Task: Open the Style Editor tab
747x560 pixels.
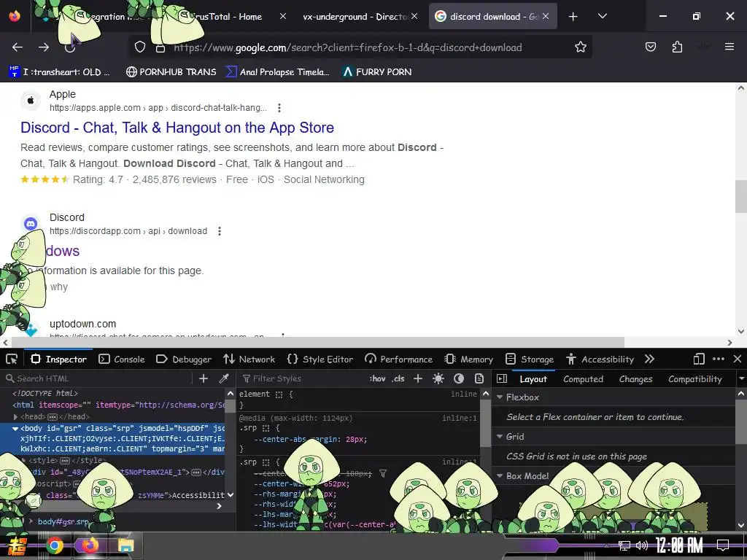Action: (x=320, y=359)
